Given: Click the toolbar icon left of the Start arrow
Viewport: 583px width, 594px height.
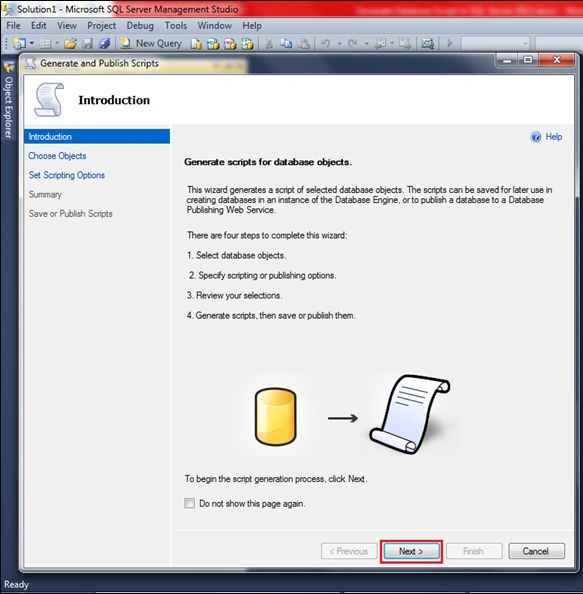Looking at the screenshot, I should coord(428,44).
